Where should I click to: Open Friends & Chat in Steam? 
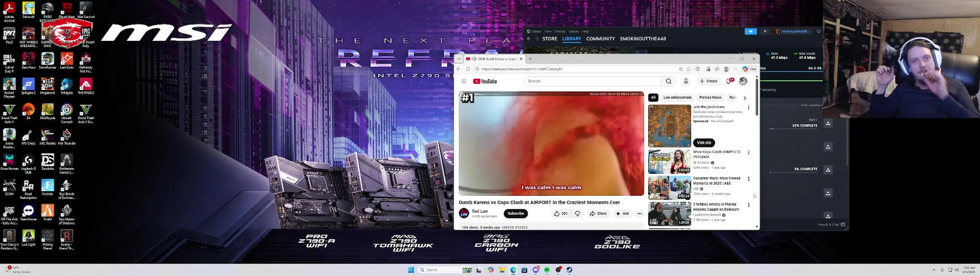click(831, 225)
